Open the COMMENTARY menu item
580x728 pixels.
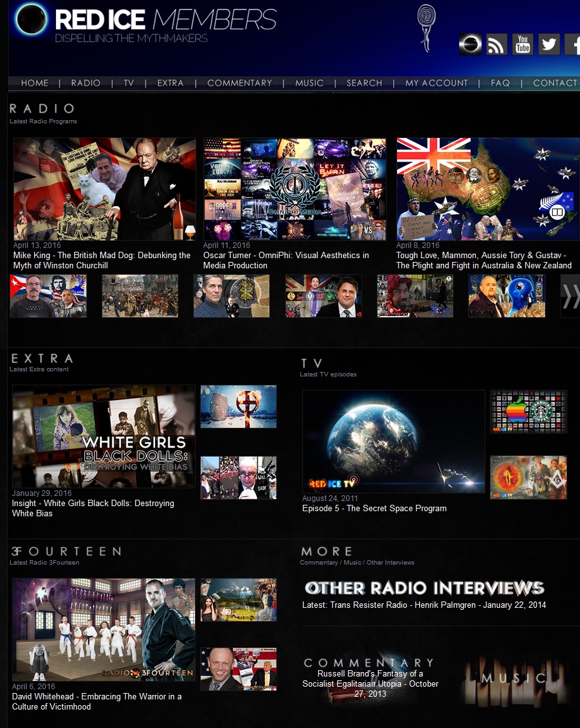tap(239, 83)
